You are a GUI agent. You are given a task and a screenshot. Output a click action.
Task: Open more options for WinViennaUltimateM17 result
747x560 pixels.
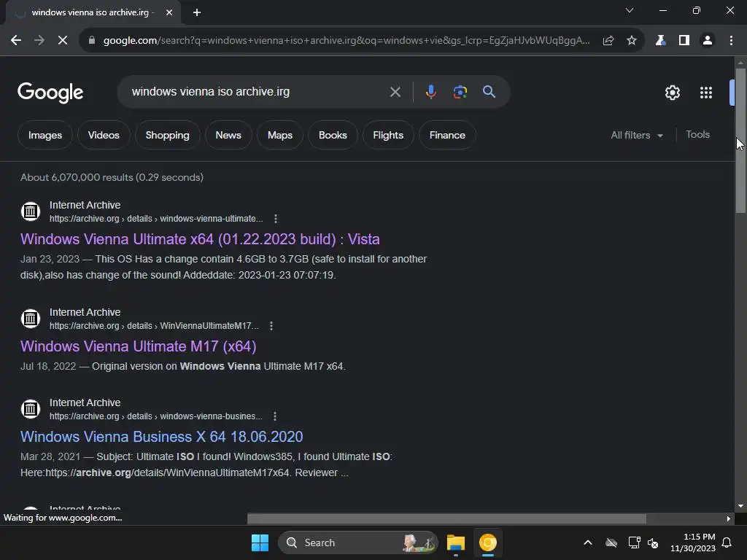(x=271, y=326)
